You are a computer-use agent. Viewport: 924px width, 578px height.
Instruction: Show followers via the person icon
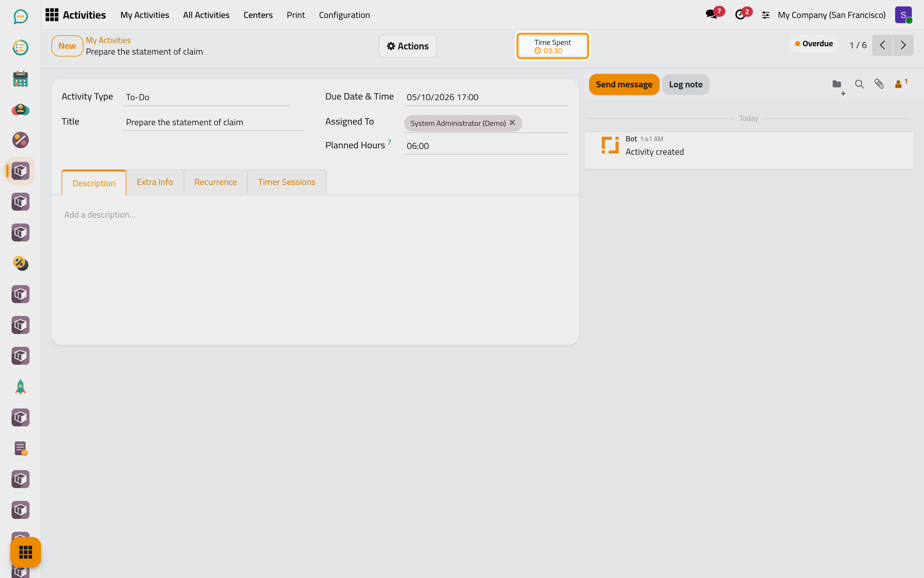(900, 84)
